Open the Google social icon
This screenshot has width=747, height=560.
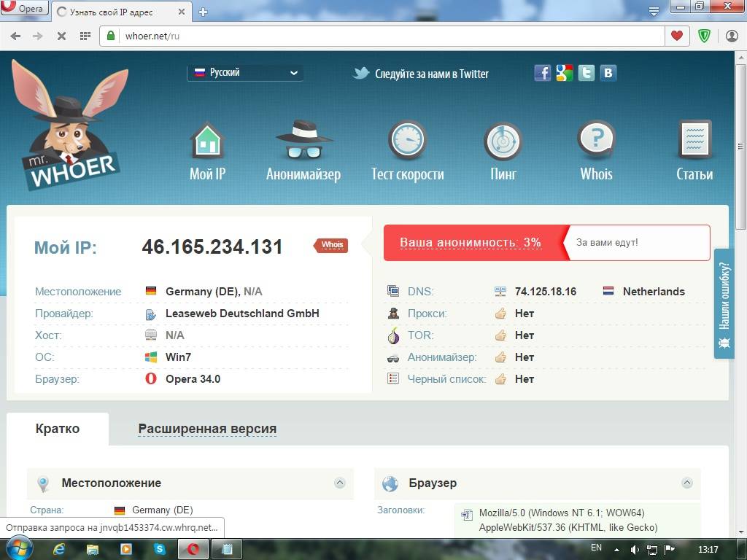tap(564, 73)
